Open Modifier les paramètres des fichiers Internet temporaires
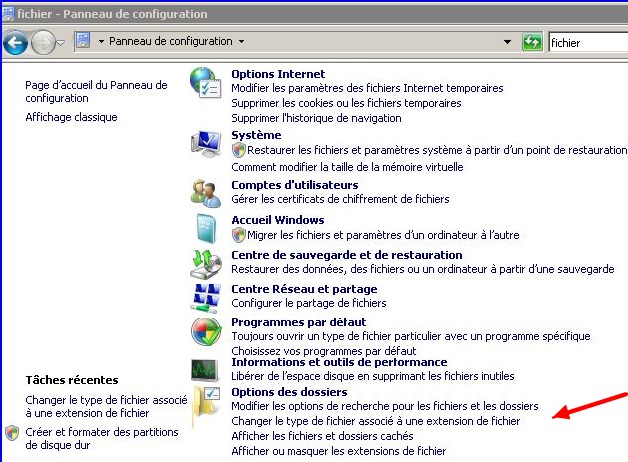628x462 pixels. click(x=367, y=88)
